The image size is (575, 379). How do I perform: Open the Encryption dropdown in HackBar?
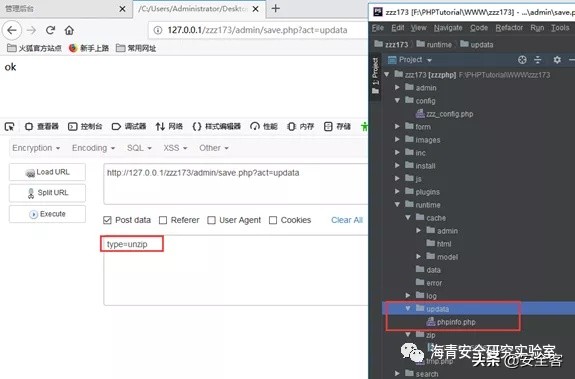[36, 148]
